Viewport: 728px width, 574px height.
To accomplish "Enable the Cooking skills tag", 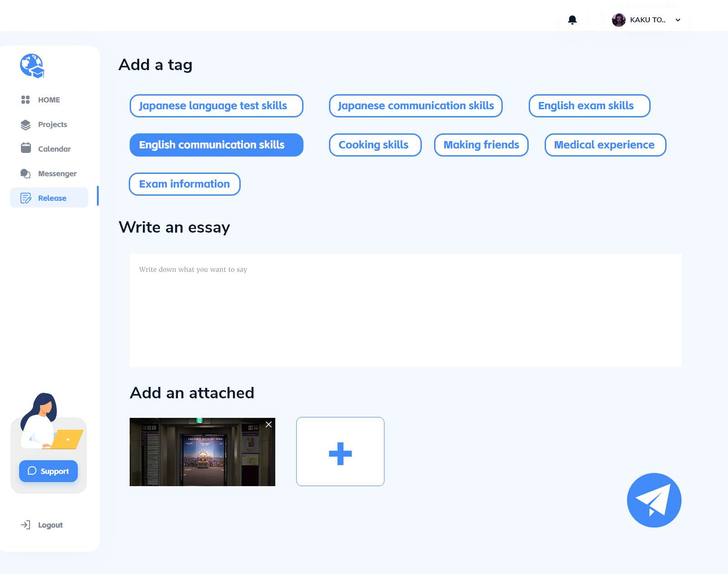I will click(x=375, y=145).
